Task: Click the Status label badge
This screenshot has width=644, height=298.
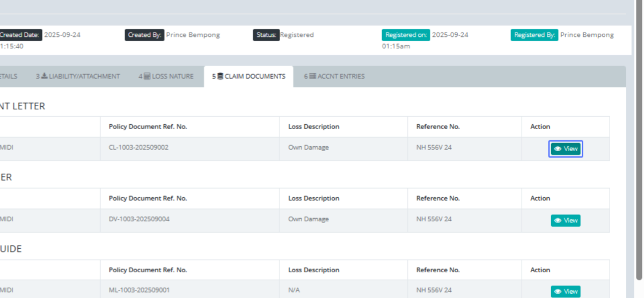Action: click(x=266, y=35)
